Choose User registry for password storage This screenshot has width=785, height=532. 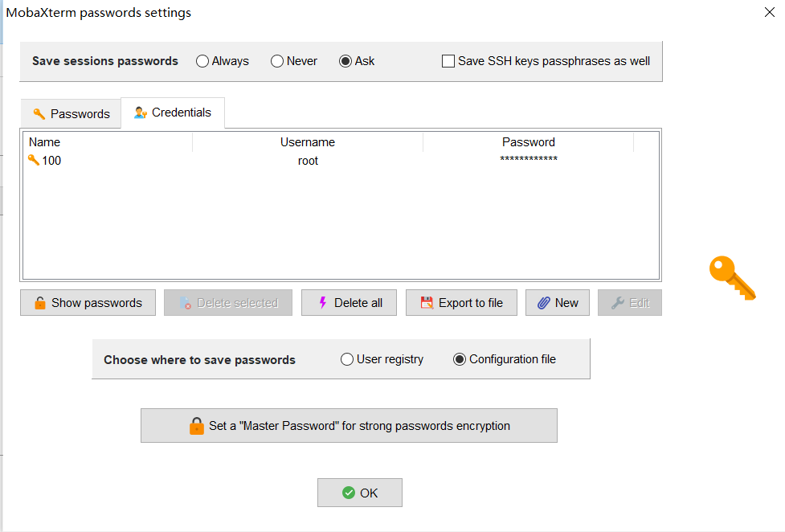(347, 359)
